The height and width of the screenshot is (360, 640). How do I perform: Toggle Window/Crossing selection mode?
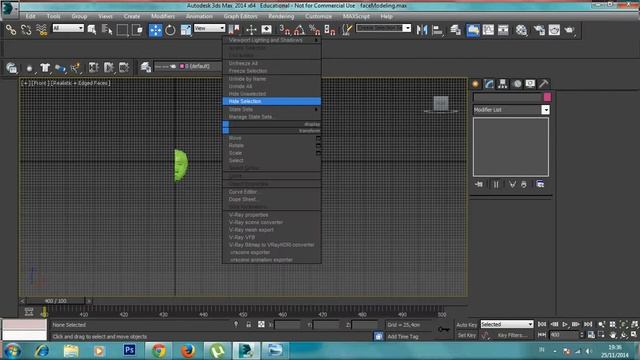coord(138,30)
